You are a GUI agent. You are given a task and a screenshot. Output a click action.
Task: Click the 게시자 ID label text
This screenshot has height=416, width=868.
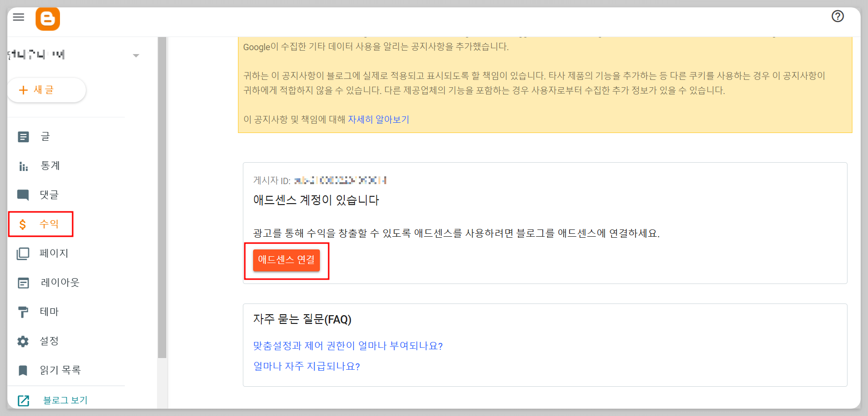(272, 181)
